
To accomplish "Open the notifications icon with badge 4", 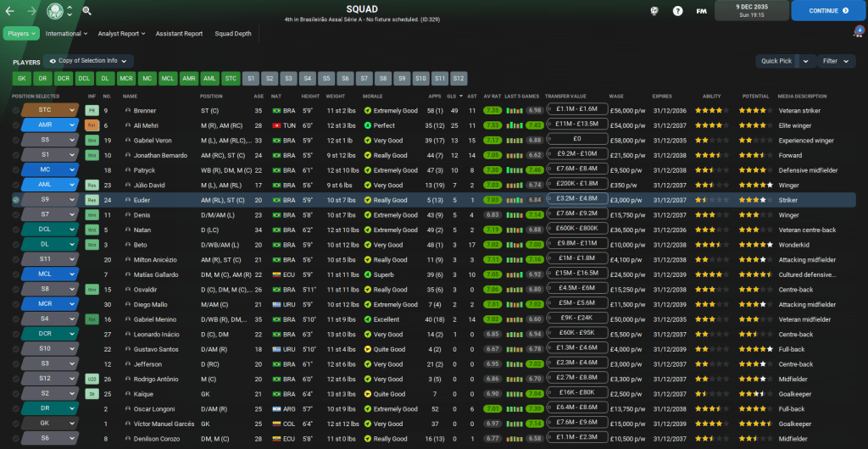I will [857, 33].
